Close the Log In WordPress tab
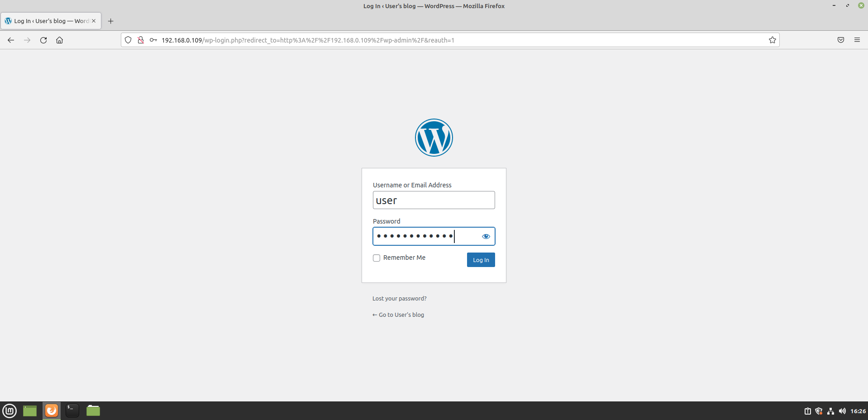868x420 pixels. click(x=94, y=21)
